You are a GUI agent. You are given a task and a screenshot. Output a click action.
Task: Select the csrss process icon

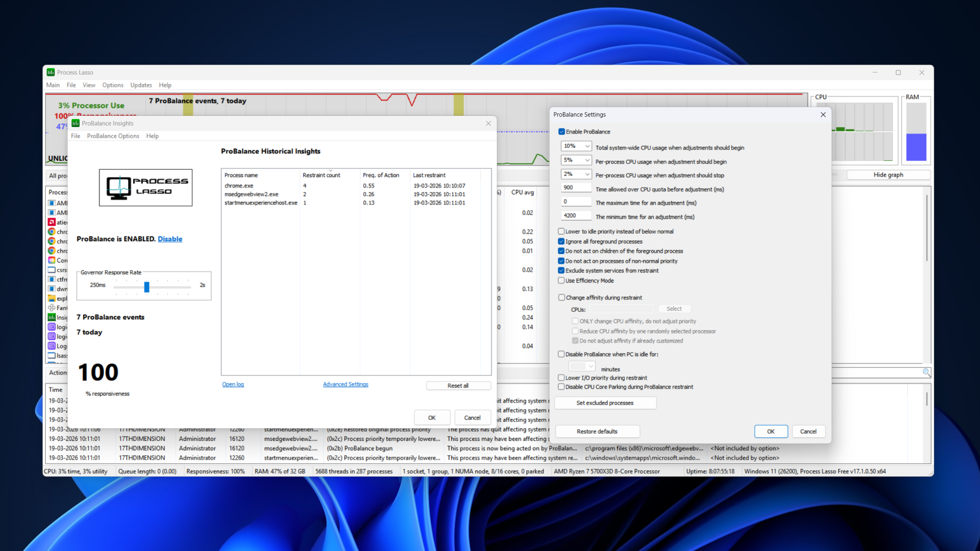[52, 270]
